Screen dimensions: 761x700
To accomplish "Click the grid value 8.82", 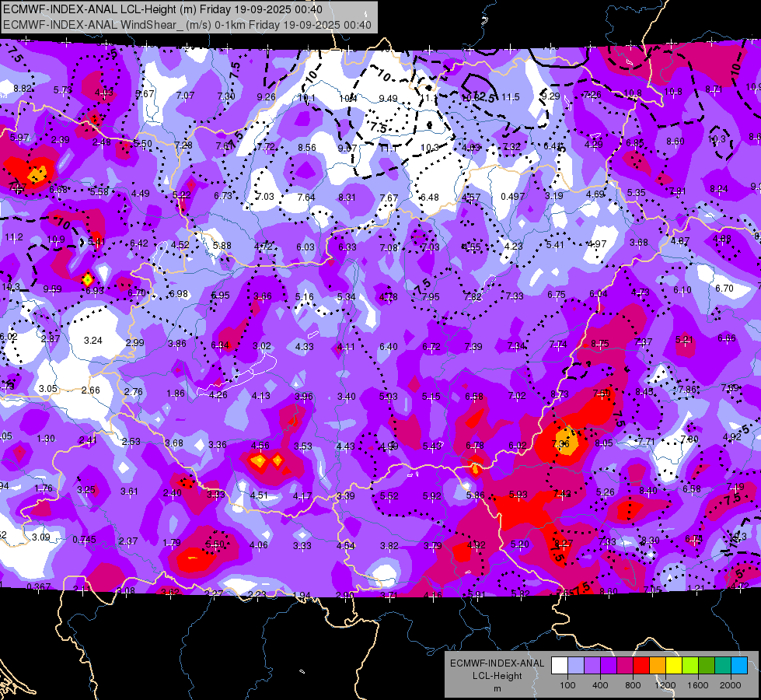I will (x=23, y=89).
